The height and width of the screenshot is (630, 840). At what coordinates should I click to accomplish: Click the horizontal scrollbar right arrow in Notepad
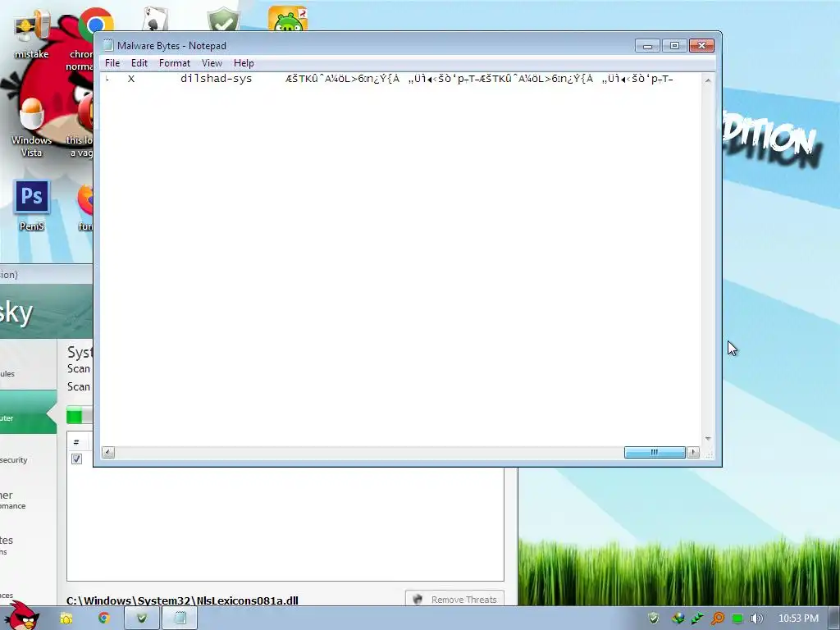[693, 453]
